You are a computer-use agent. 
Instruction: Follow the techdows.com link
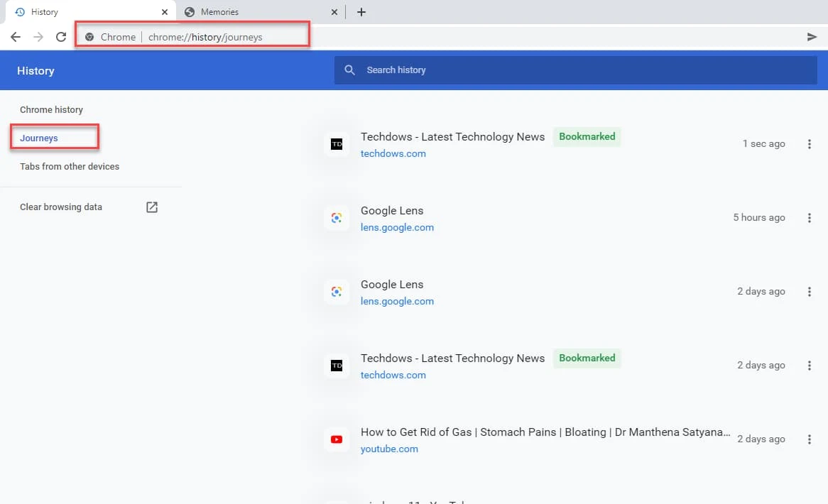[393, 153]
